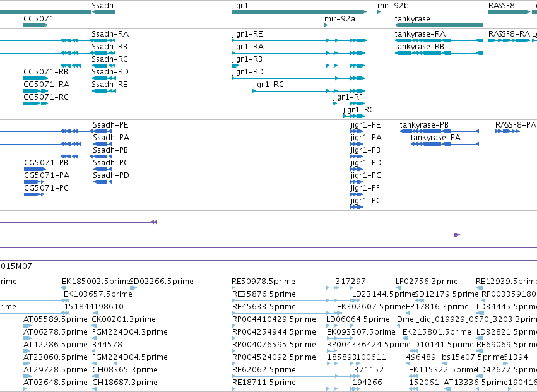Open the EK103657.5prime EST label
Image resolution: width=537 pixels, height=392 pixels.
click(x=98, y=294)
